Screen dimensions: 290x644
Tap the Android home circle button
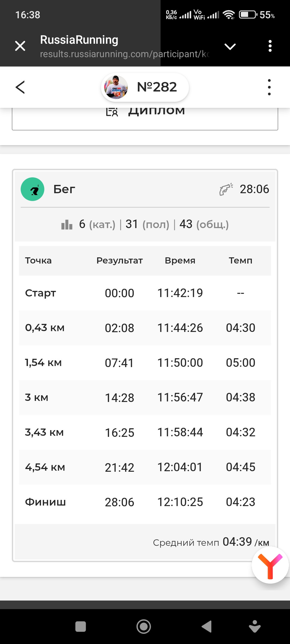tap(144, 627)
